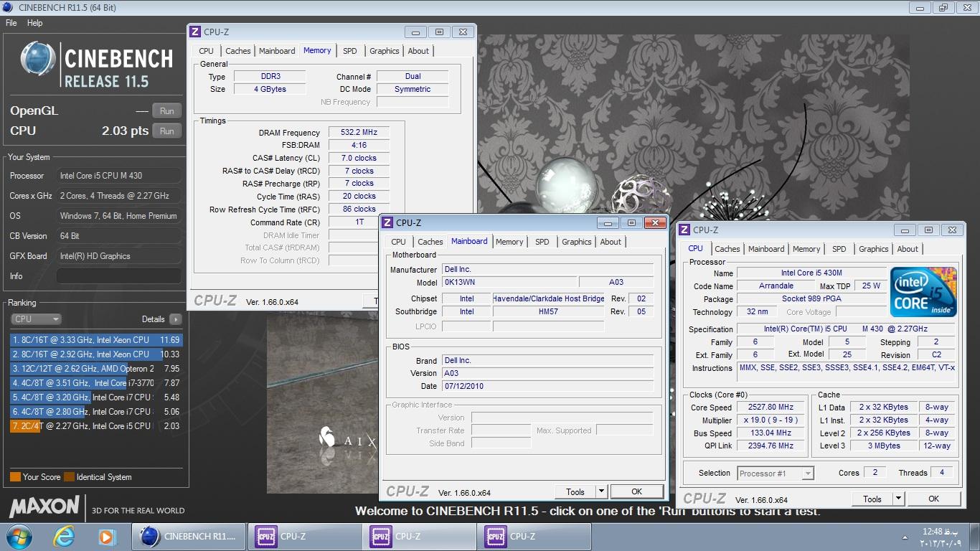Open SPD tab in Memory CPU-Z window
Viewport: 980px width, 551px height.
coord(349,51)
